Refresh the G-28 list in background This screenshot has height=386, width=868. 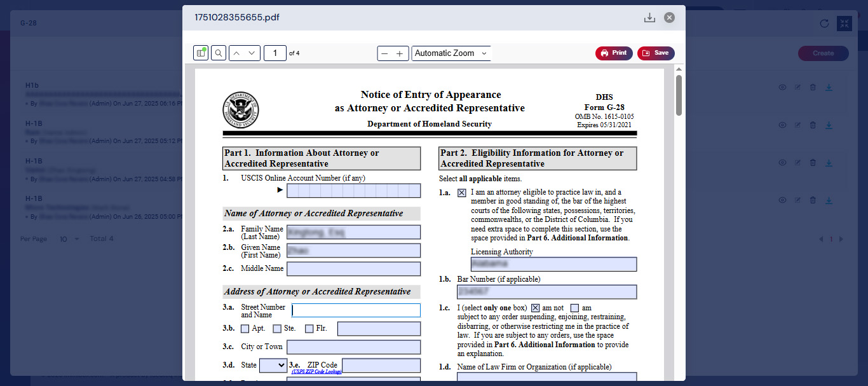(824, 24)
